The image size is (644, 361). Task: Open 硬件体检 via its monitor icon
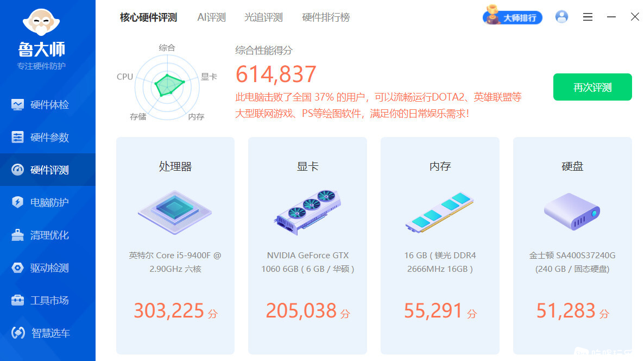[x=17, y=105]
